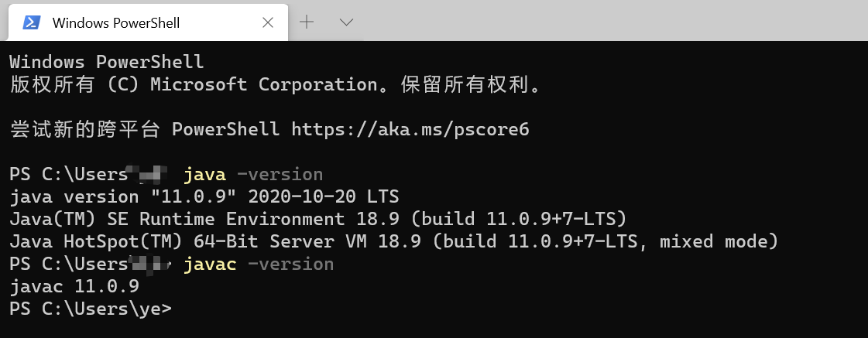Open a new tab with plus button
The height and width of the screenshot is (338, 868).
307,22
